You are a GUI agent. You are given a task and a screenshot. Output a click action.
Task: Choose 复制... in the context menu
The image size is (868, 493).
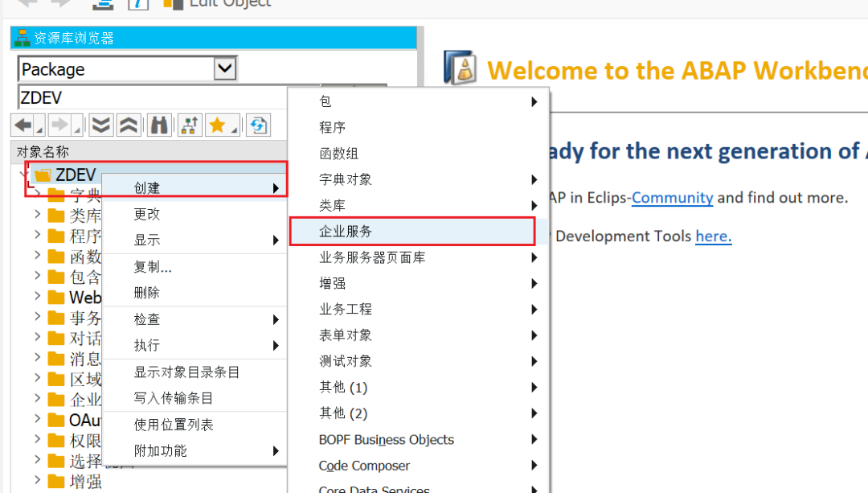(194, 266)
